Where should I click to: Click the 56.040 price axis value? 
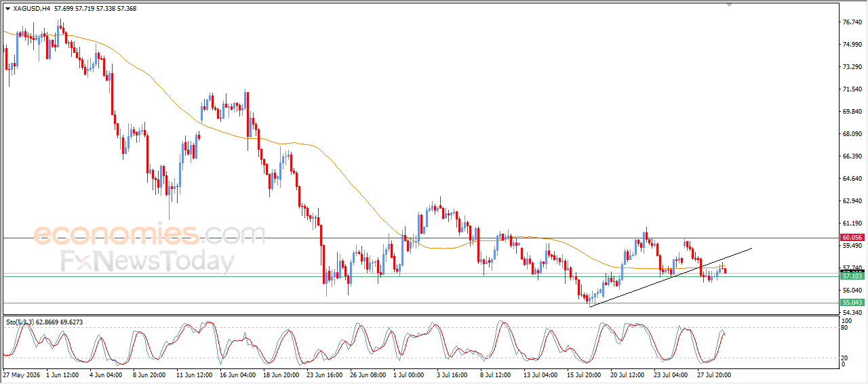click(853, 291)
